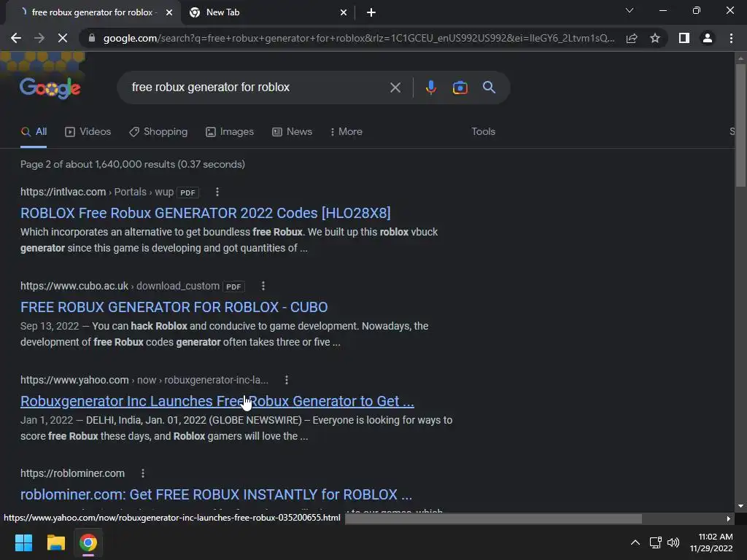Click the Chrome address bar URL
This screenshot has width=747, height=560.
pyautogui.click(x=359, y=38)
